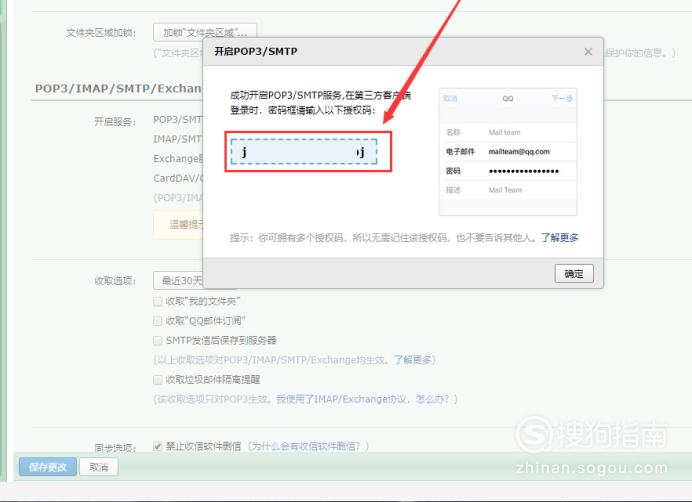The height and width of the screenshot is (502, 692).
Task: Select the authorization code box
Action: tap(304, 152)
